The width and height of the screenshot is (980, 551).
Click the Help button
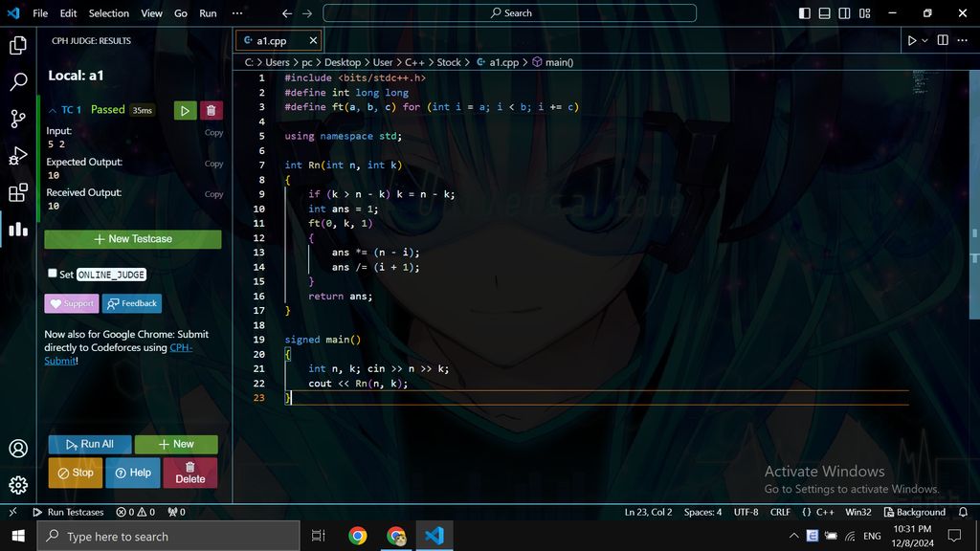click(x=133, y=473)
